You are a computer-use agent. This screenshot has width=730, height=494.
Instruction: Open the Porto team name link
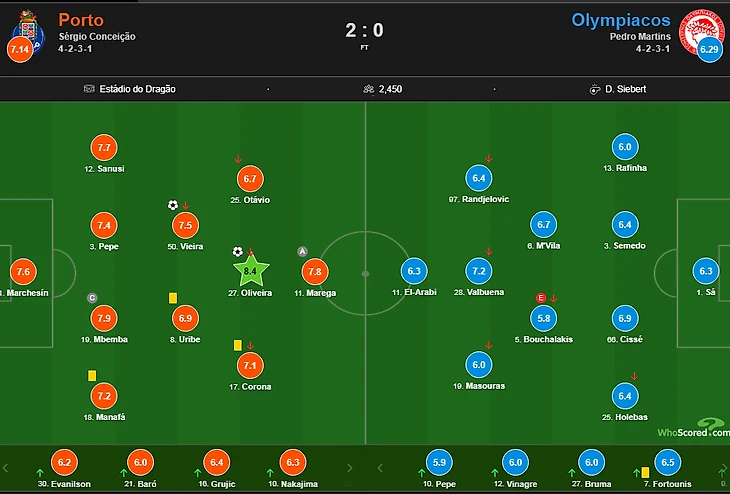pos(81,19)
